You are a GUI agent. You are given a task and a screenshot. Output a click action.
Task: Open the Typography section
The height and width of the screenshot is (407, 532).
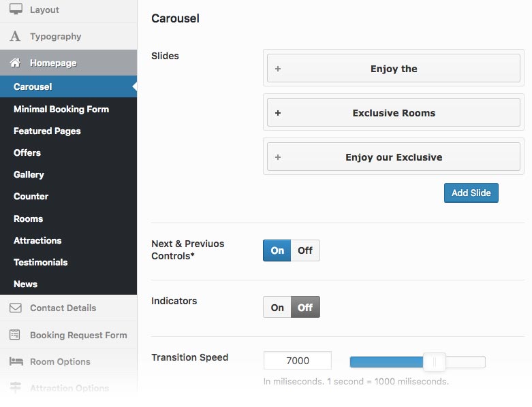[x=69, y=36]
